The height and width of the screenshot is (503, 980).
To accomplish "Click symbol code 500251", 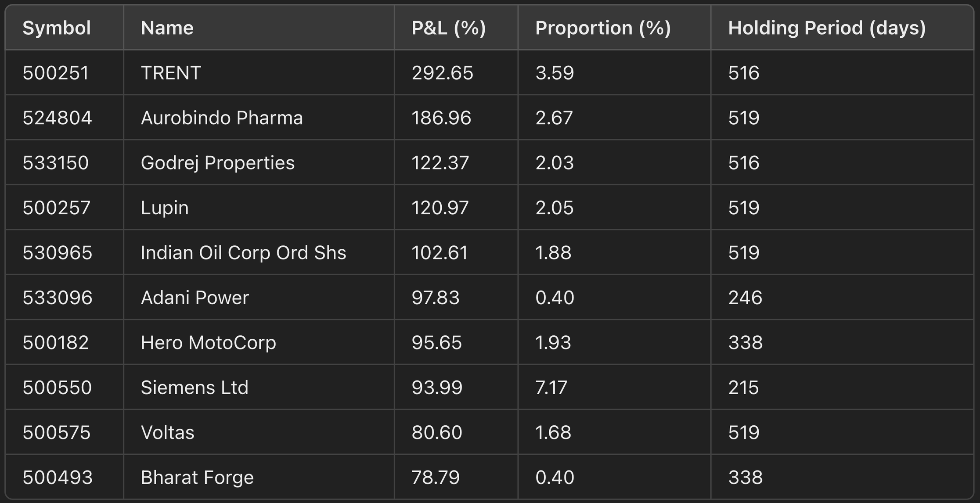I will 56,73.
